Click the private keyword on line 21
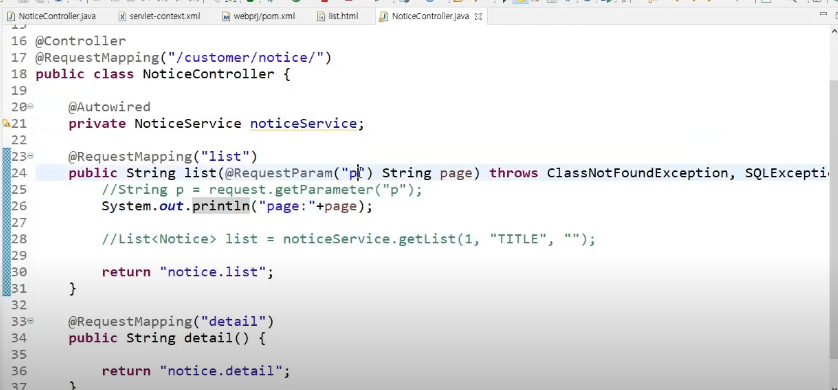Viewport: 838px width, 390px height. [x=97, y=124]
